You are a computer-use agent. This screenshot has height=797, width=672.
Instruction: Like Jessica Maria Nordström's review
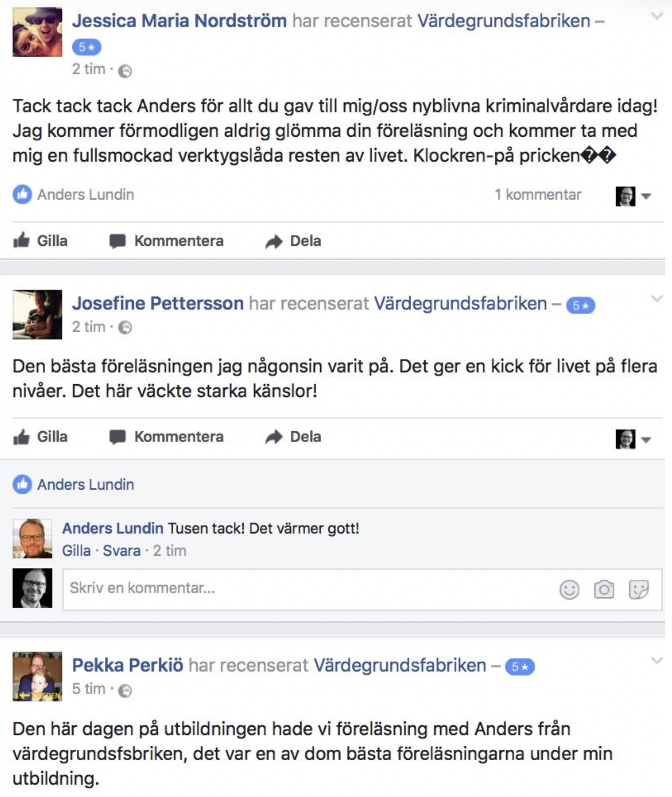tap(40, 241)
